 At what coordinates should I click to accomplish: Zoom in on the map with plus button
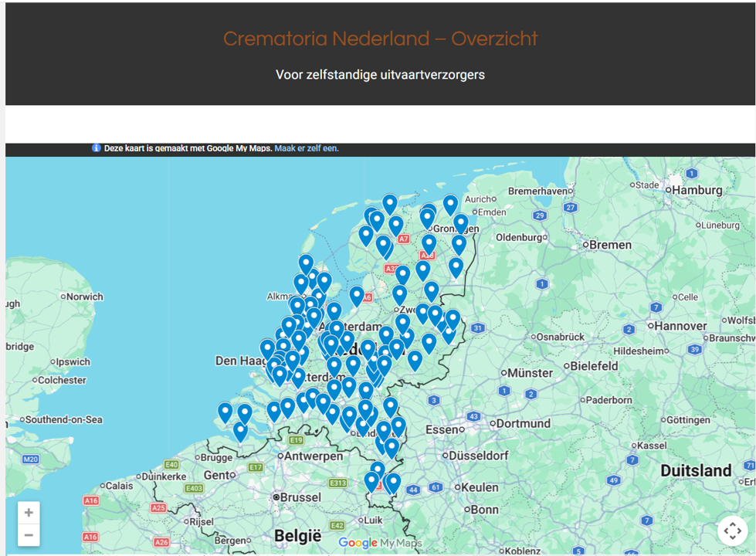point(29,513)
